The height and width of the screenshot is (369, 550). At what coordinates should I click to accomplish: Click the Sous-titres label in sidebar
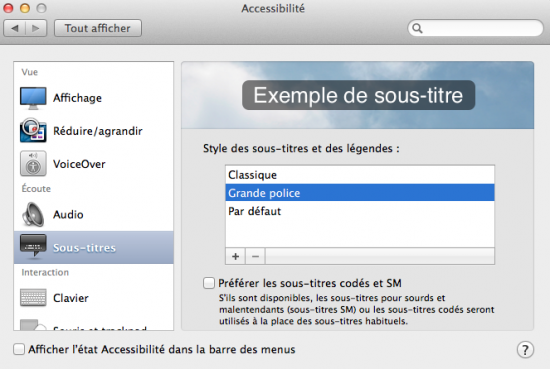click(85, 248)
